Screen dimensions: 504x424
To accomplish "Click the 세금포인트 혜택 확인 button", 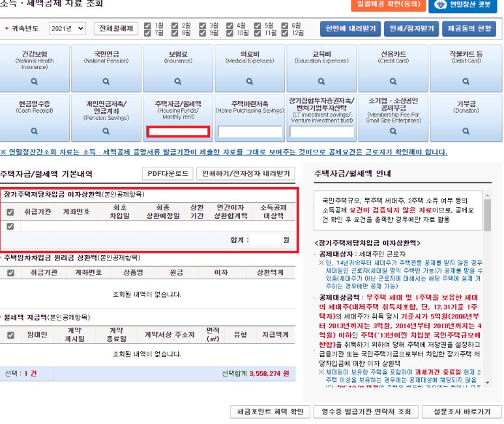I will coord(270,412).
